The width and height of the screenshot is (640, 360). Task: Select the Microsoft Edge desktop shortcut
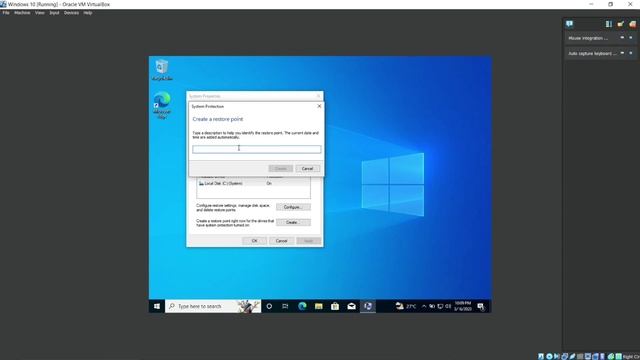point(162,106)
